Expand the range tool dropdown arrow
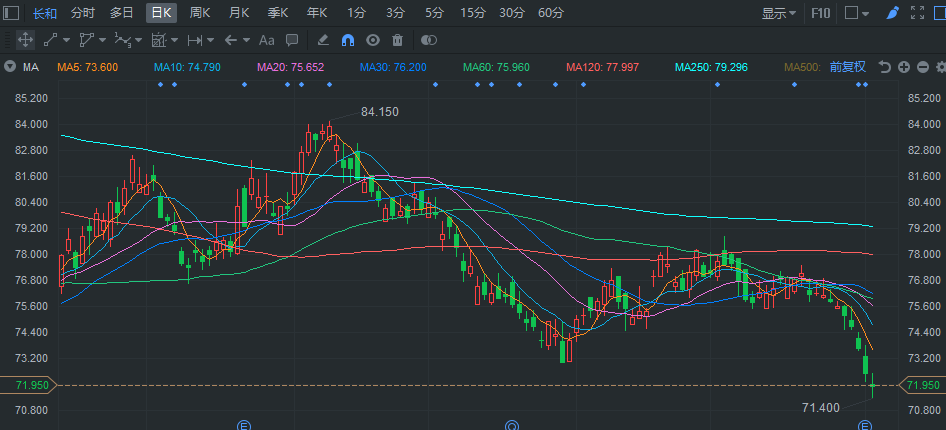 (x=211, y=40)
